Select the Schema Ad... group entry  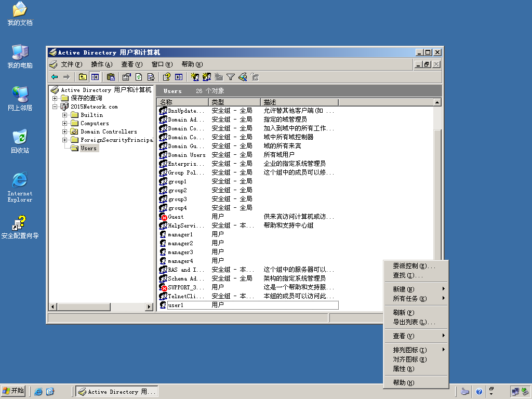[x=248, y=278]
